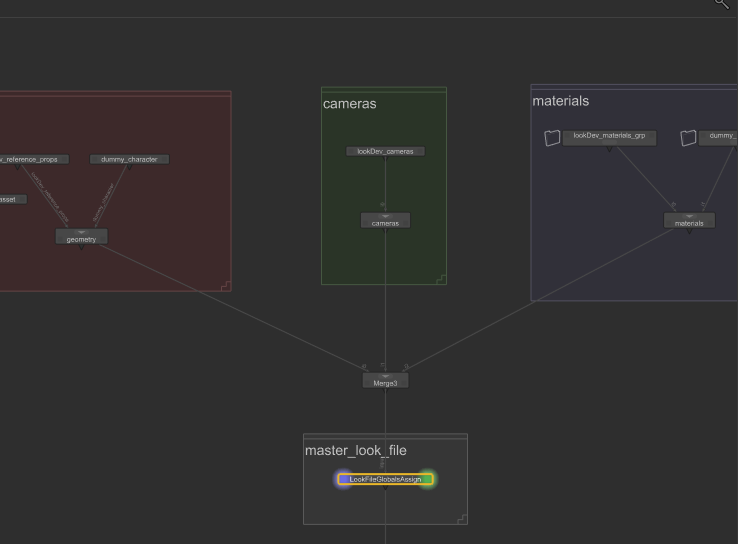Select the lookDev_materials_grp node
The width and height of the screenshot is (738, 544).
[x=609, y=138]
